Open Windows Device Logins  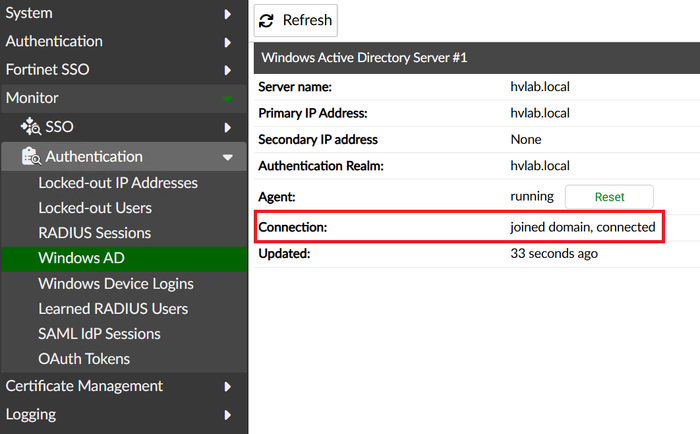[x=116, y=284]
